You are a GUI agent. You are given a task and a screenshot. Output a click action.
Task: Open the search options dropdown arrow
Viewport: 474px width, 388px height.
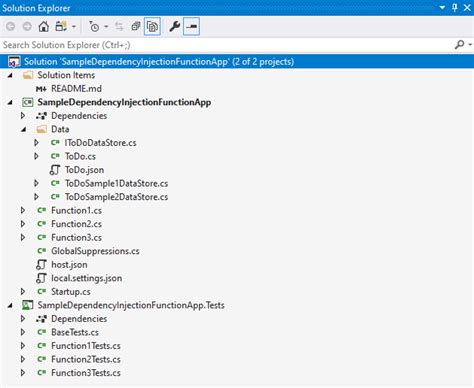tap(470, 45)
